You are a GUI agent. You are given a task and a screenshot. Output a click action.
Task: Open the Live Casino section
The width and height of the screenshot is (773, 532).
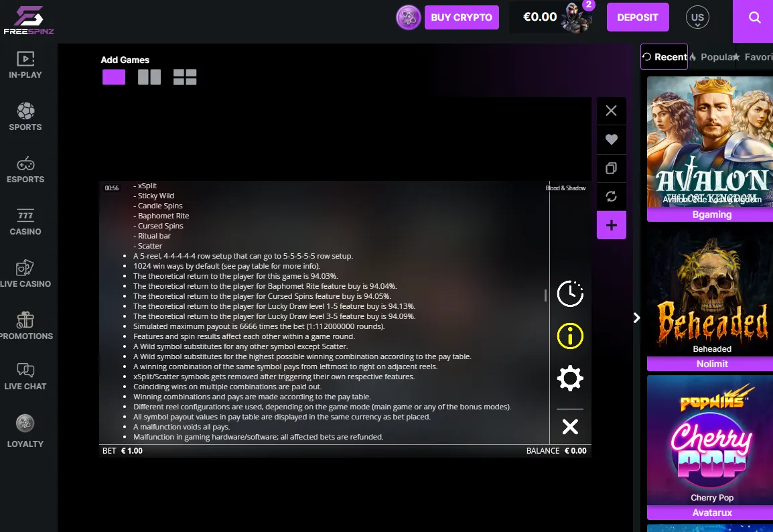coord(25,274)
